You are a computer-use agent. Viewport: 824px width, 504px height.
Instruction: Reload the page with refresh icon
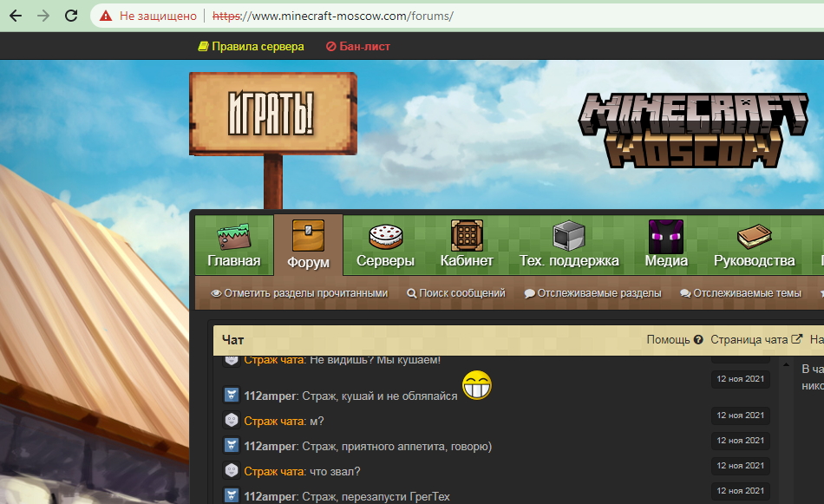click(71, 16)
